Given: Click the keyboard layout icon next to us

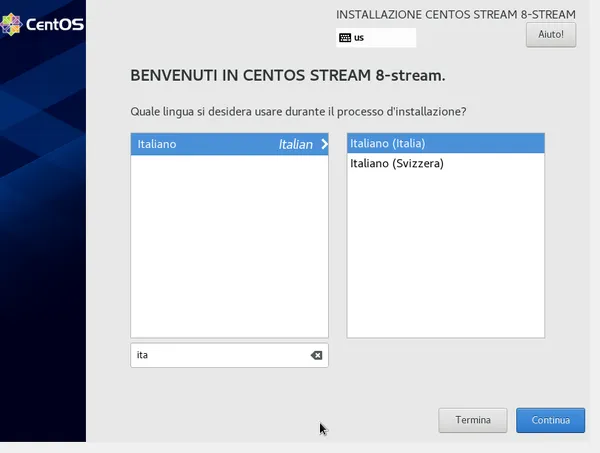Looking at the screenshot, I should coord(345,37).
